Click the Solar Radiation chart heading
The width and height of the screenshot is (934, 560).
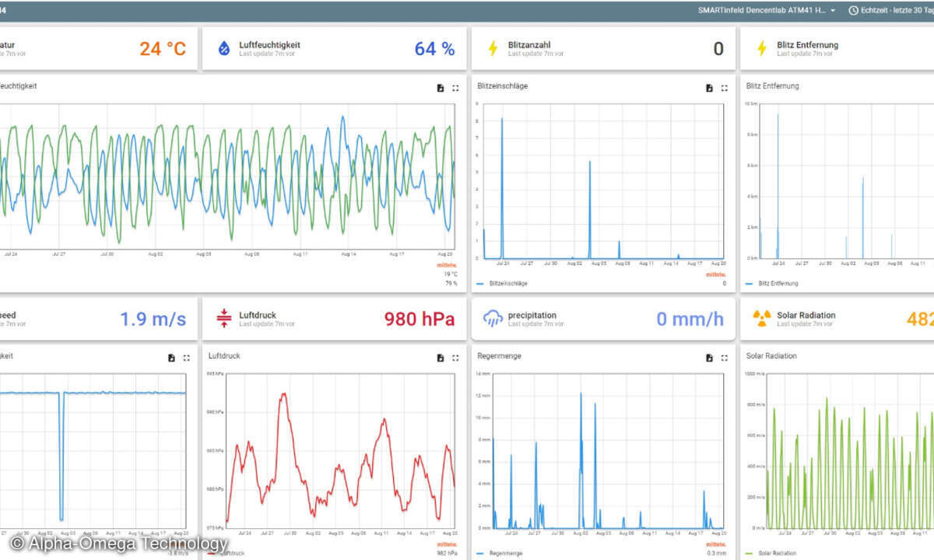click(771, 355)
